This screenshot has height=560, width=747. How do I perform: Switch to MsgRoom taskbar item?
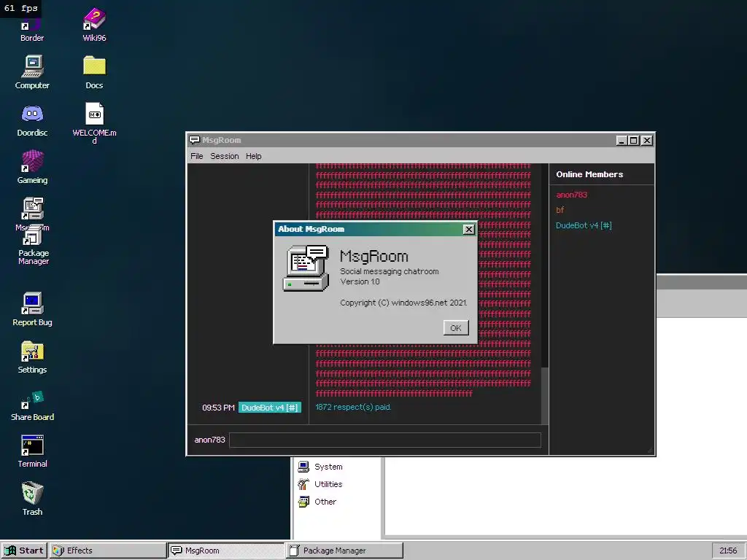point(226,551)
